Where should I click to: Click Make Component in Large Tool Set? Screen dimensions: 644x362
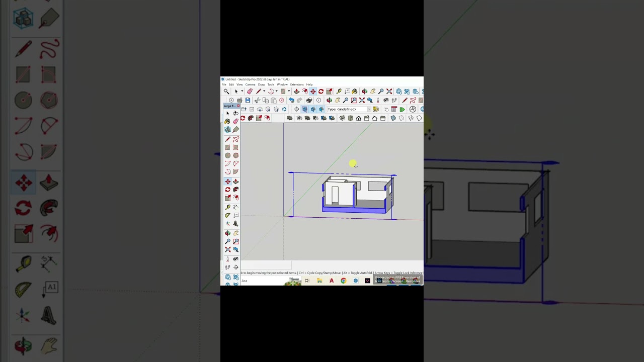227,129
